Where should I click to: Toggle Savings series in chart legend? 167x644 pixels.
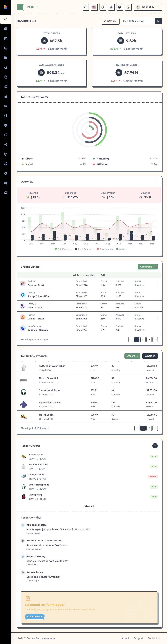(122, 249)
